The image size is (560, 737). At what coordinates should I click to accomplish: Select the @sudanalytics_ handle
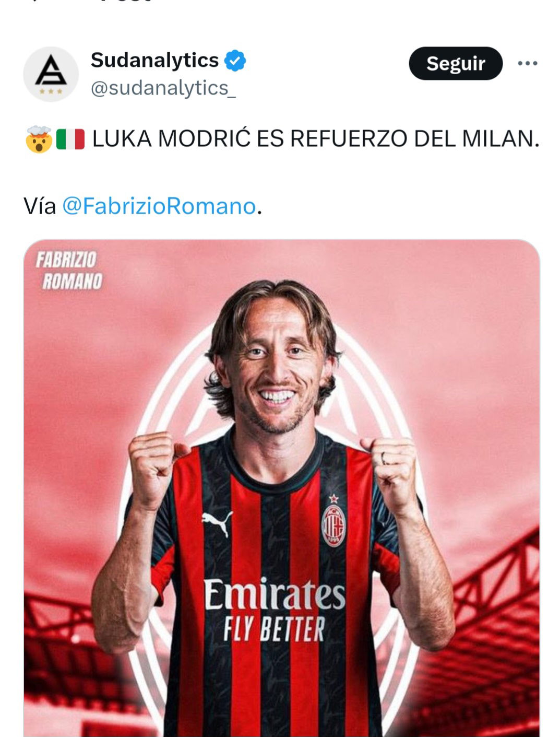coord(163,88)
